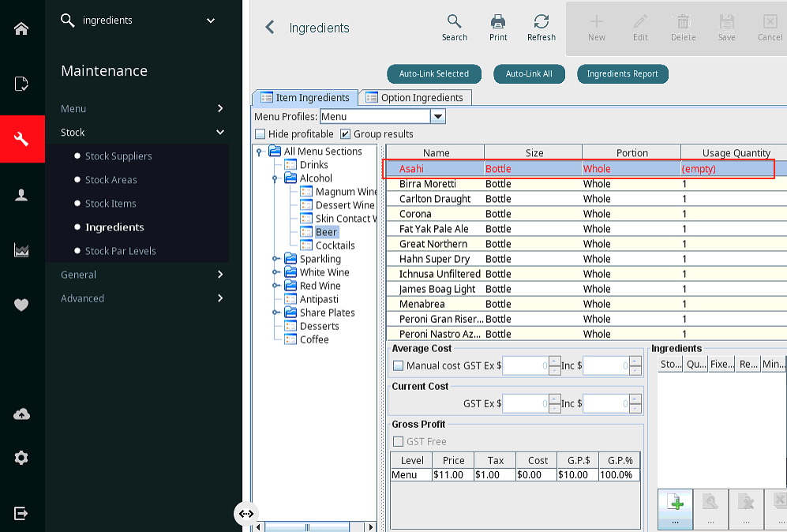Expand the Sparkling tree folder
The image size is (787, 532).
[x=276, y=259]
